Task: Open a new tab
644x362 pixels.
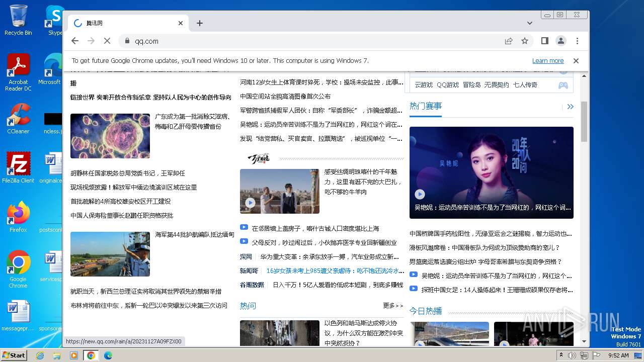Action: [200, 23]
